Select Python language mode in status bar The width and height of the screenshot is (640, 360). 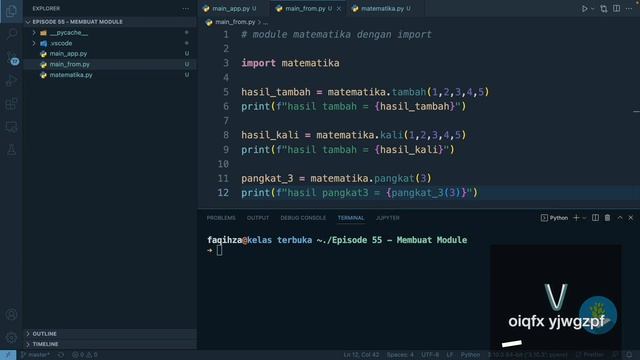tap(470, 355)
